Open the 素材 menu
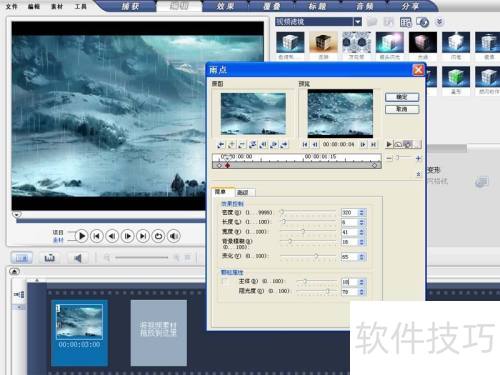The width and height of the screenshot is (500, 375). click(57, 6)
